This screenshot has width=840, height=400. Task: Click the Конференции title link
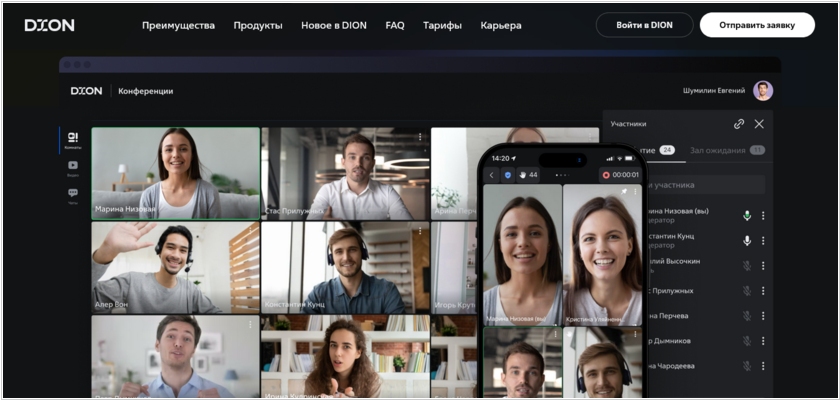pos(146,91)
